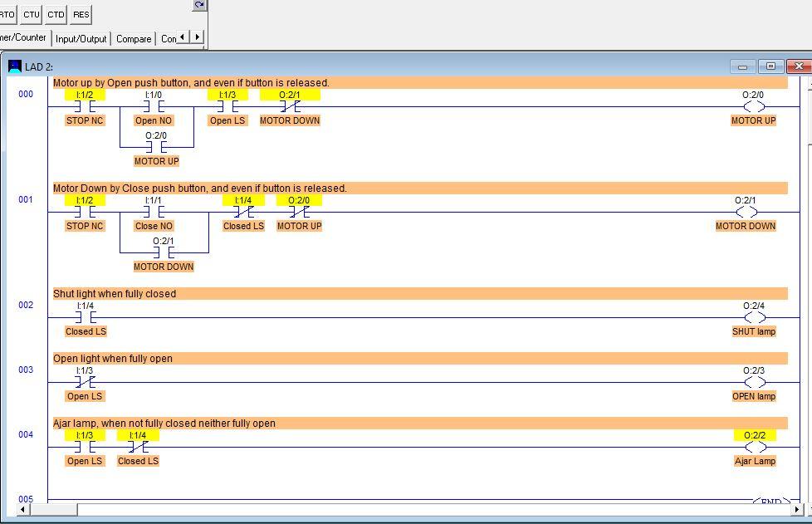The height and width of the screenshot is (524, 812).
Task: Select the OPEN lamp coil on rung 003
Action: pyautogui.click(x=754, y=382)
